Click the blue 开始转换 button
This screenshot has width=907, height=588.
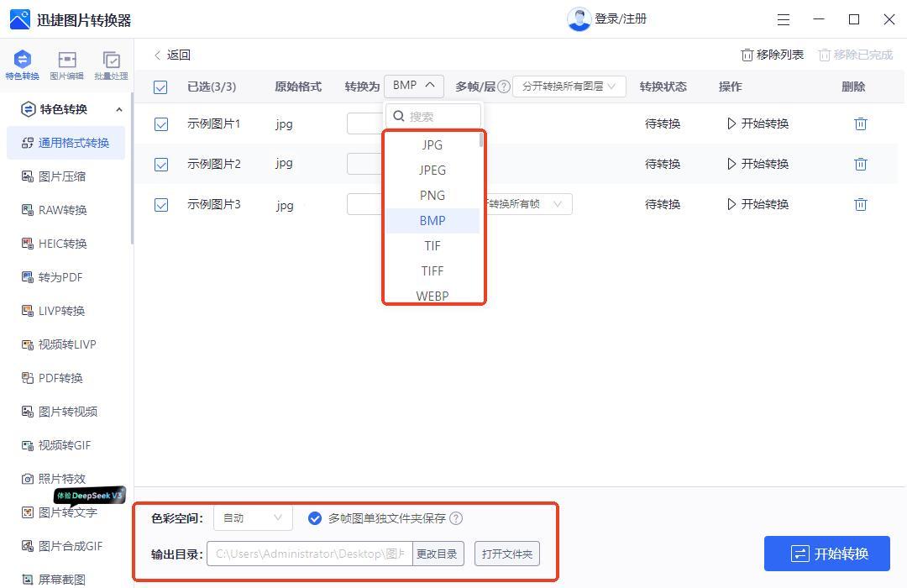tap(826, 554)
